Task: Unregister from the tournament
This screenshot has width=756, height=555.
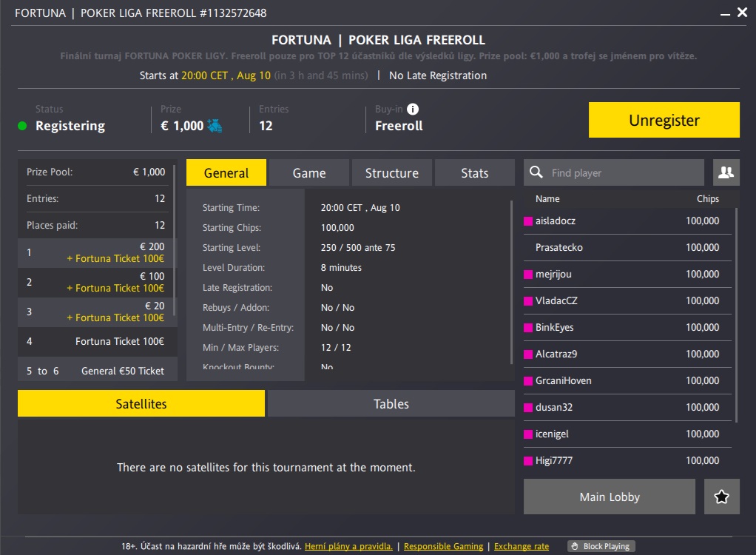Action: pos(664,120)
